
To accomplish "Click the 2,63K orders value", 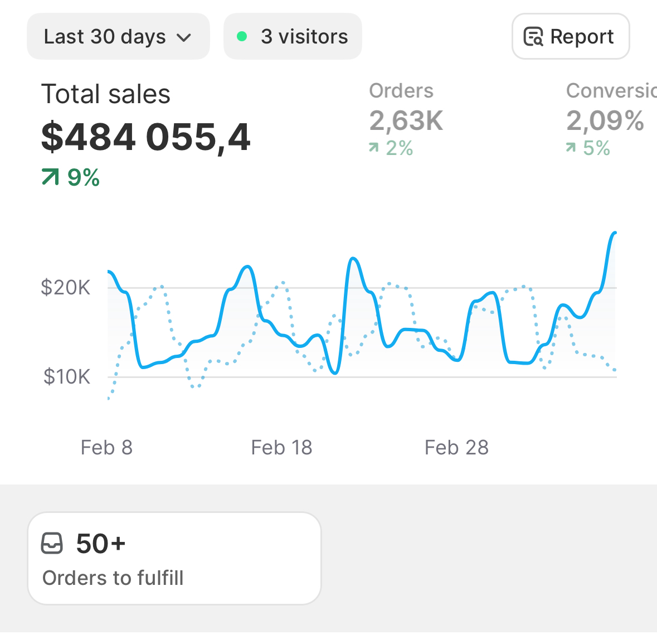I will pyautogui.click(x=406, y=120).
